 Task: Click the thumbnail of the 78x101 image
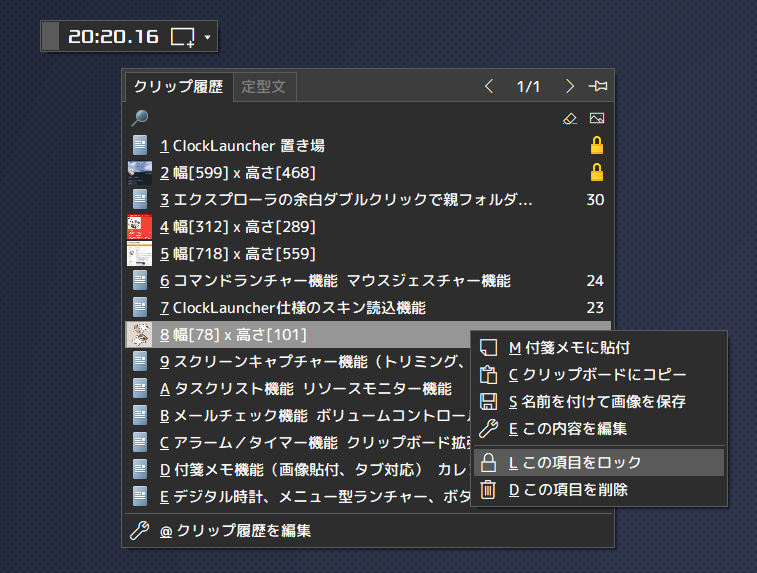coord(140,335)
